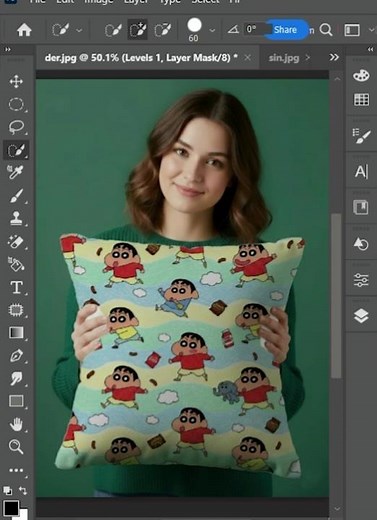Open the Brush Settings panel icon
This screenshot has width=377, height=520.
(361, 136)
